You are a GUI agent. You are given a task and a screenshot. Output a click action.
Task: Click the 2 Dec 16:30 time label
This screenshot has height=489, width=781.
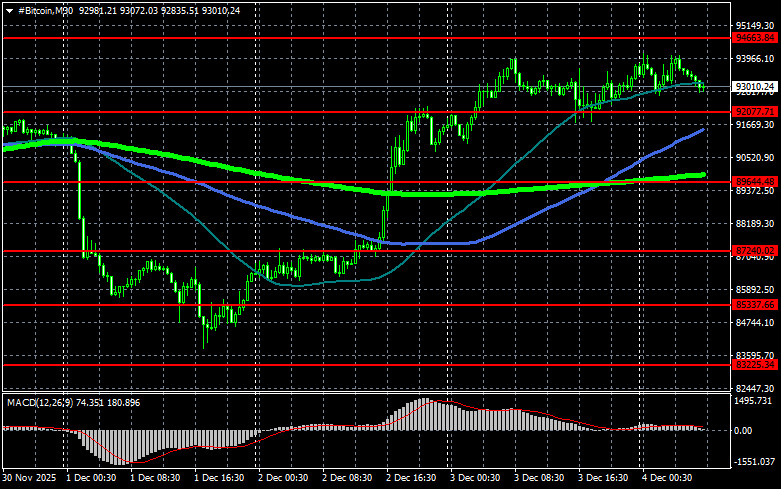click(x=414, y=480)
